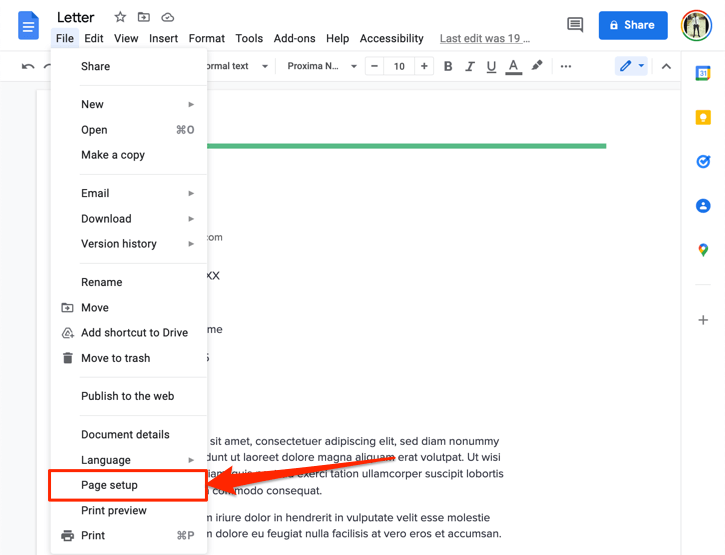Open the Tools menu
Screen dimensions: 725x555
(249, 38)
